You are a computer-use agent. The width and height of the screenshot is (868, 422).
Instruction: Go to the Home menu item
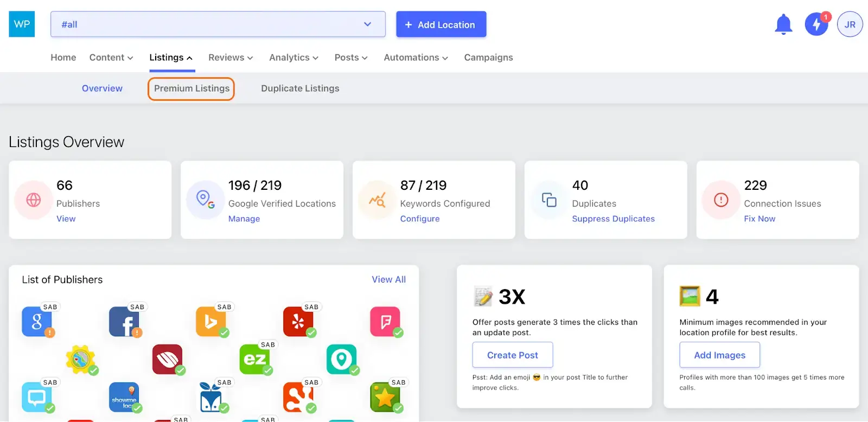tap(63, 57)
